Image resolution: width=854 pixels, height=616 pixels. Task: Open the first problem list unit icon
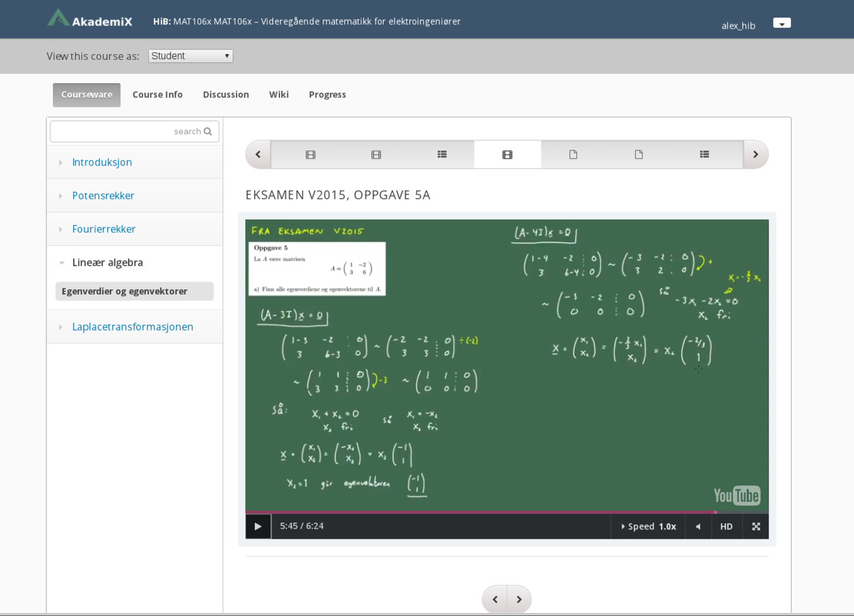pos(442,155)
